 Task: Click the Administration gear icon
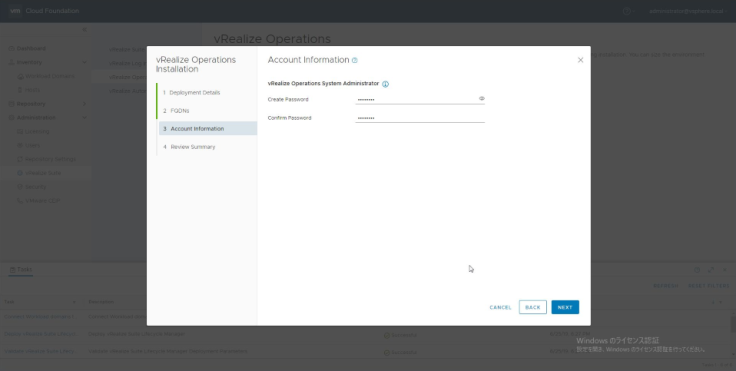point(11,117)
